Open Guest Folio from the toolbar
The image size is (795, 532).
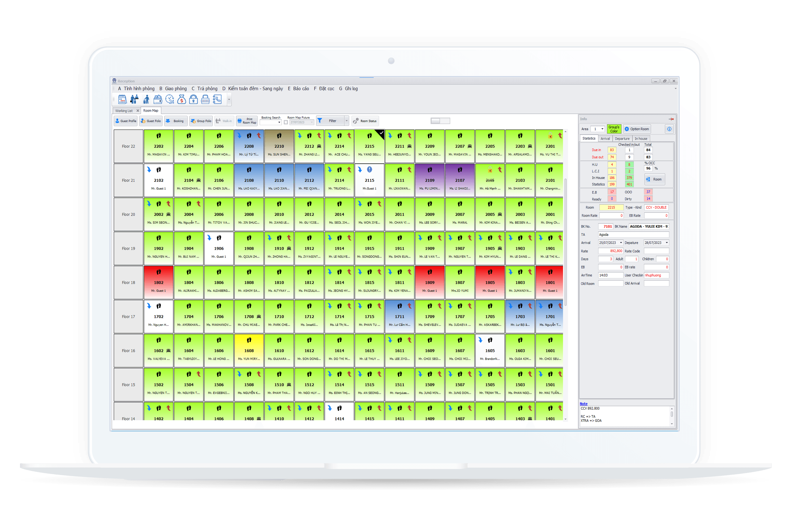point(151,121)
